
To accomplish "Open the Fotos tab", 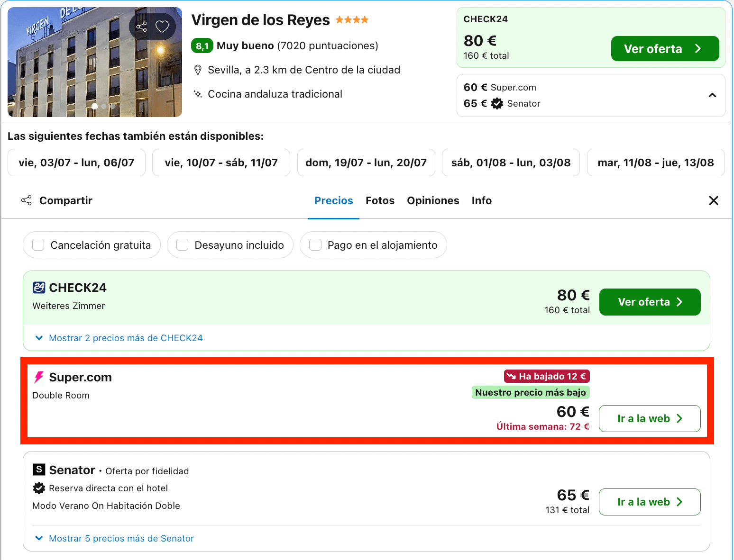I will (380, 200).
